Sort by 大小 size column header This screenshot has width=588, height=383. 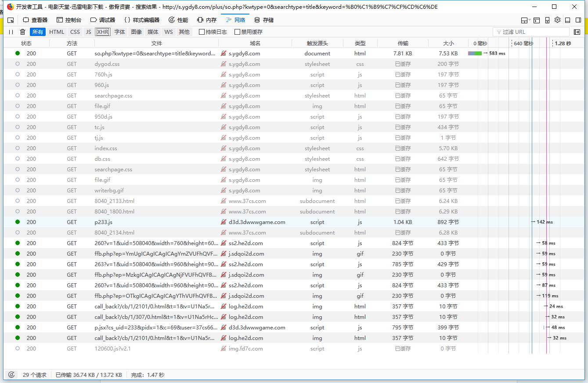pyautogui.click(x=448, y=43)
